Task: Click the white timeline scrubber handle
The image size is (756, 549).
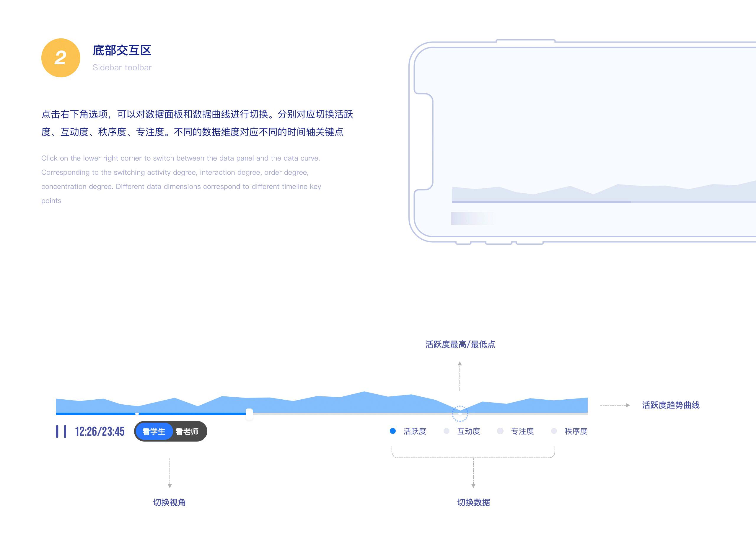Action: pos(249,414)
